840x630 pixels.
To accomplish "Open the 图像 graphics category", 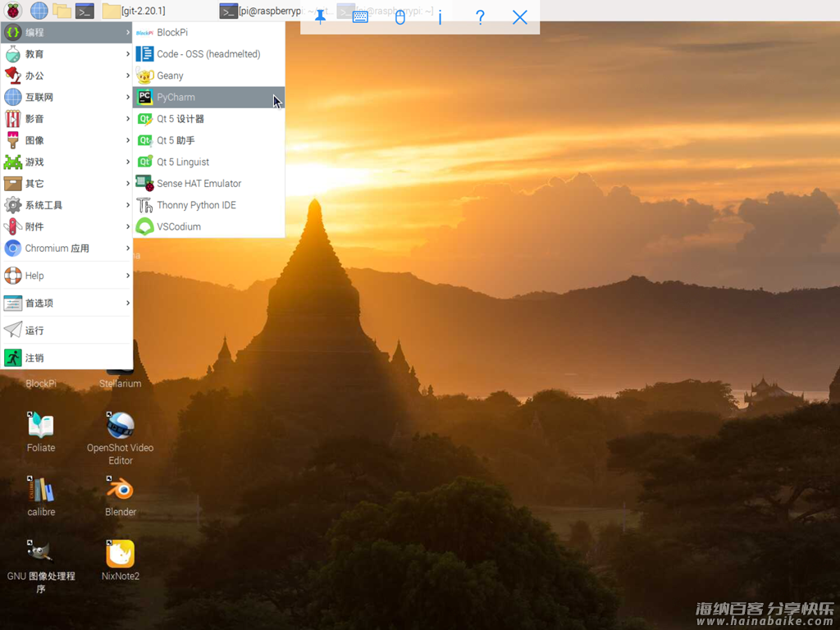I will tap(66, 140).
